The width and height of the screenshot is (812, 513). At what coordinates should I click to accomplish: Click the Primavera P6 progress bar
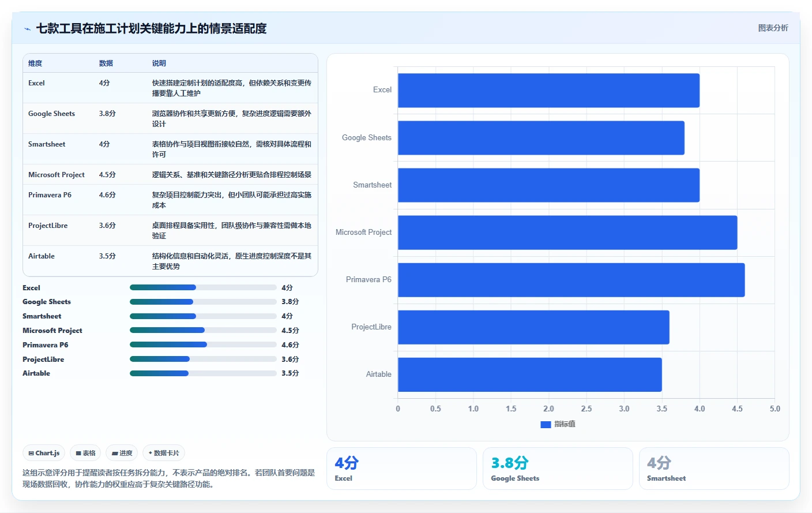203,345
